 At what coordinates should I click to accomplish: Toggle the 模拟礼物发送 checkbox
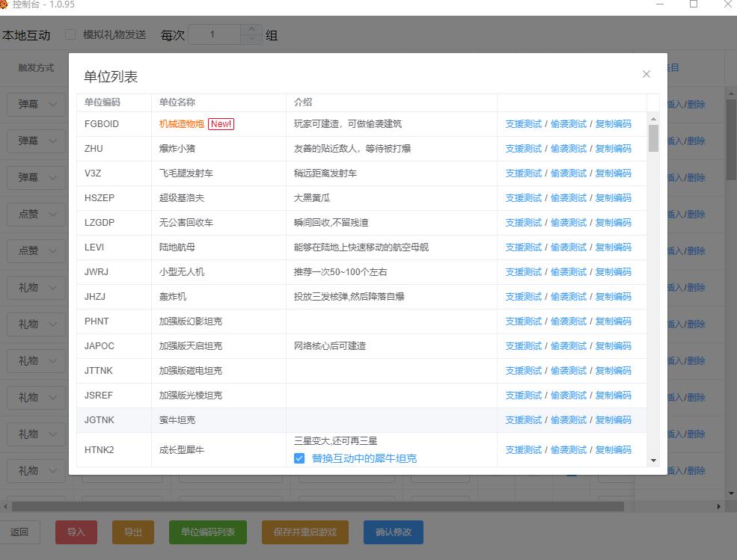70,34
